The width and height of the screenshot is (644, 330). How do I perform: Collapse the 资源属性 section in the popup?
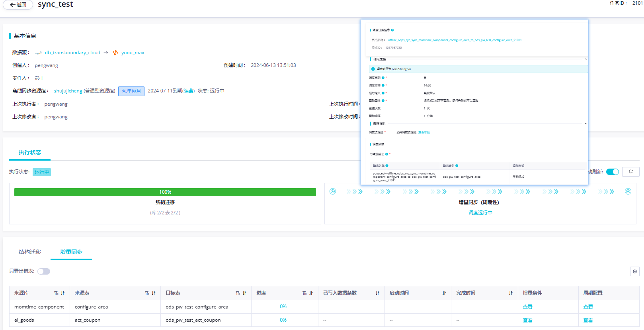[x=585, y=124]
